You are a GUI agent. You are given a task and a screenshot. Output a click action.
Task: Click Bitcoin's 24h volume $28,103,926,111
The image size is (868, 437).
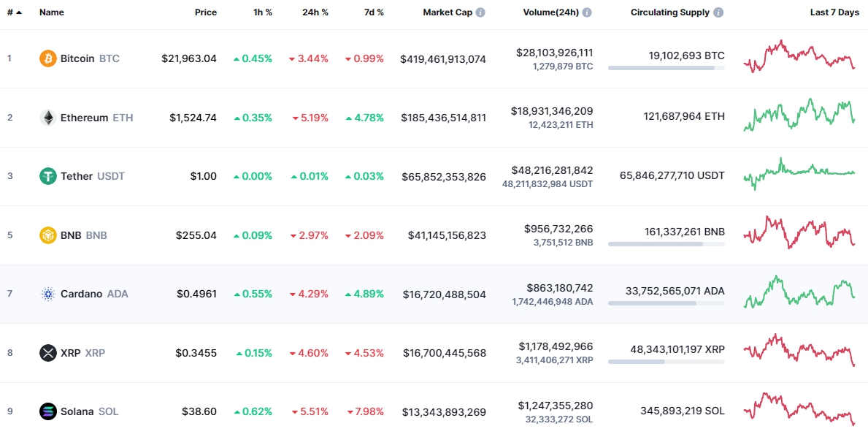click(x=555, y=53)
